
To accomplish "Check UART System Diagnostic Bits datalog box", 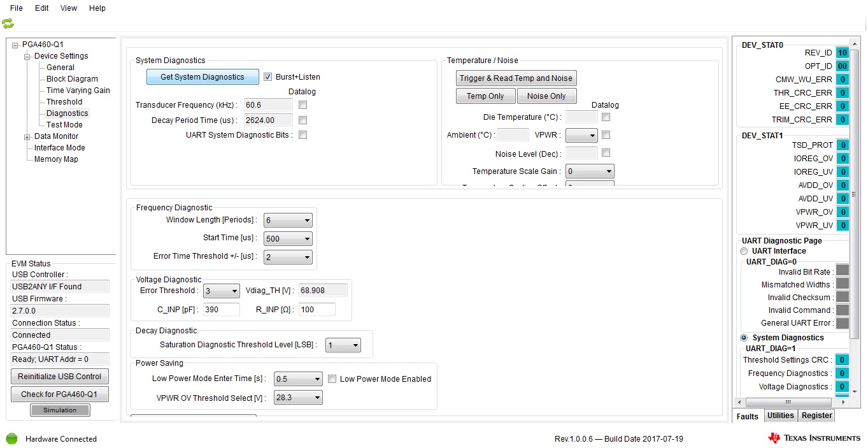I will [x=303, y=135].
